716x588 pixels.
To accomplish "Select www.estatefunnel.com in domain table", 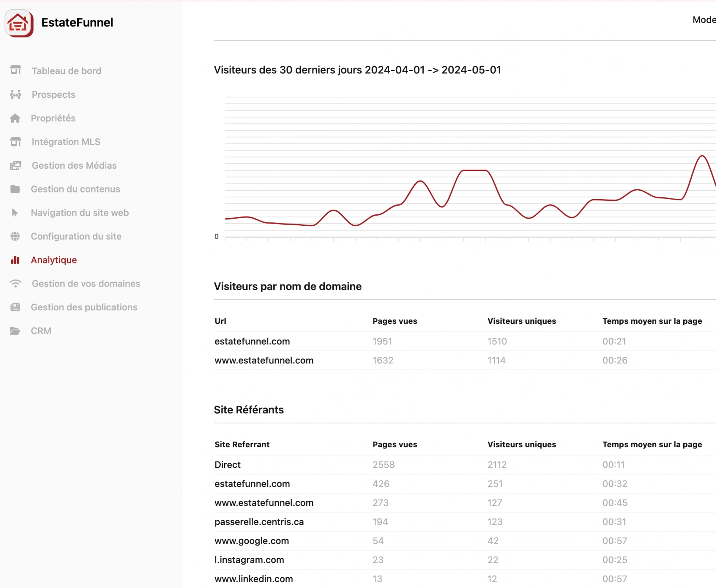I will pyautogui.click(x=264, y=360).
